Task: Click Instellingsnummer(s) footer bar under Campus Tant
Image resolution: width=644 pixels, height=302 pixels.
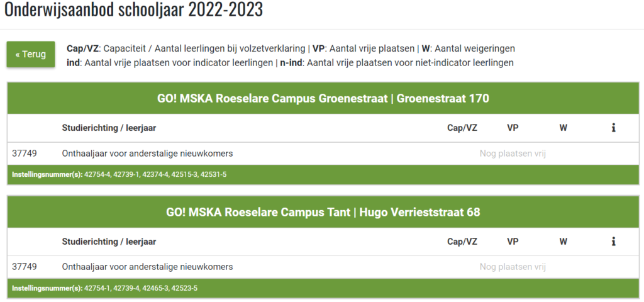Action: pyautogui.click(x=323, y=288)
